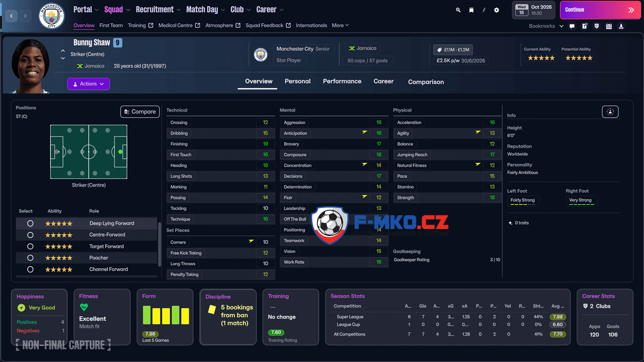The width and height of the screenshot is (644, 362).
Task: Click the Right Foot strength bar
Action: pyautogui.click(x=581, y=204)
